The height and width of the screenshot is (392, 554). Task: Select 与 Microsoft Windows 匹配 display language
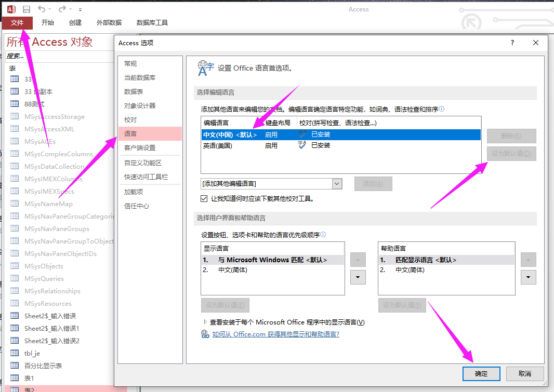272,260
